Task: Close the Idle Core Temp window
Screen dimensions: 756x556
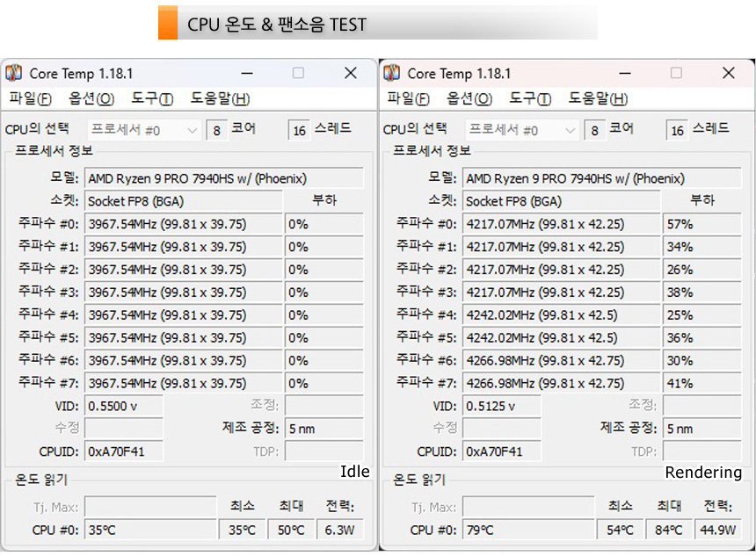Action: 351,73
